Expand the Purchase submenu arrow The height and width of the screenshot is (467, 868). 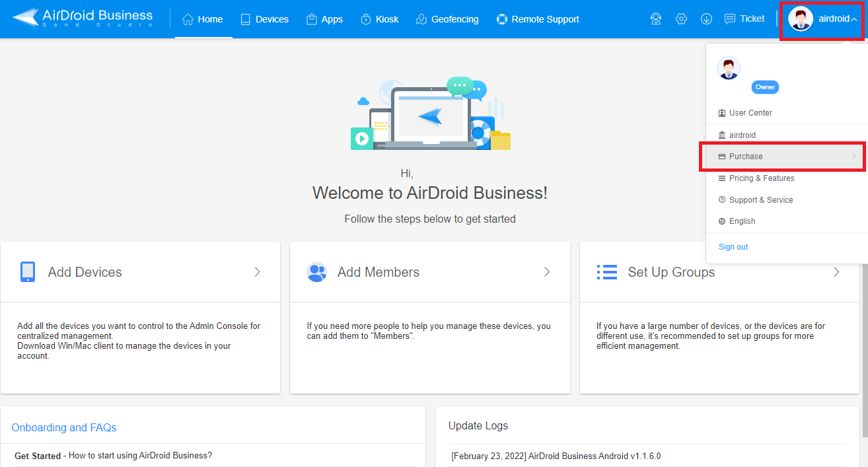click(x=854, y=157)
